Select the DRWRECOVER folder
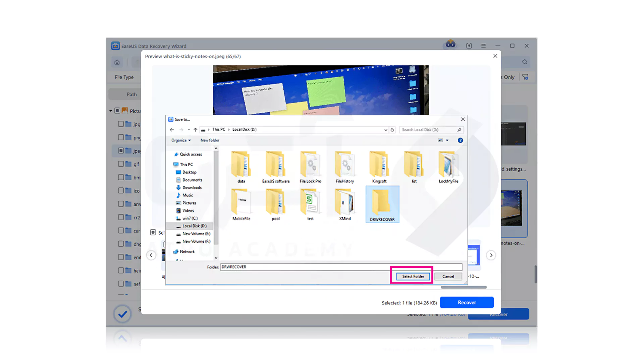This screenshot has width=644, height=362. tap(382, 204)
